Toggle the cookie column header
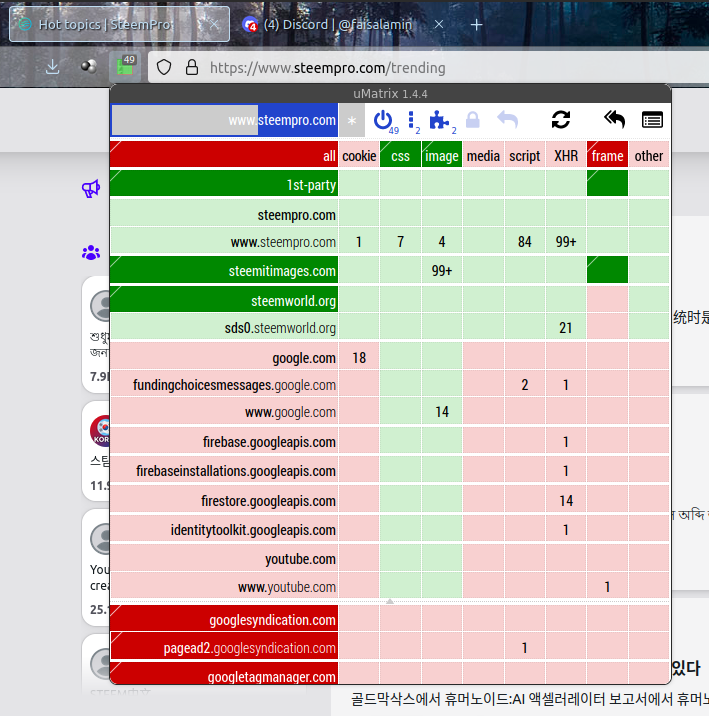Viewport: 709px width, 716px height. pyautogui.click(x=359, y=154)
